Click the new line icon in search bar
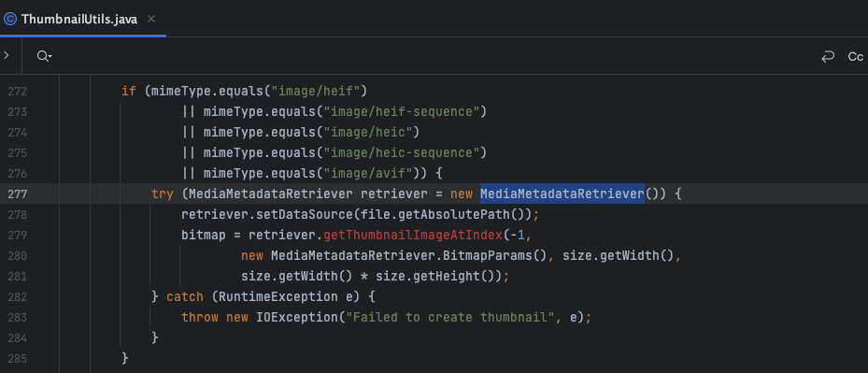 pos(828,56)
